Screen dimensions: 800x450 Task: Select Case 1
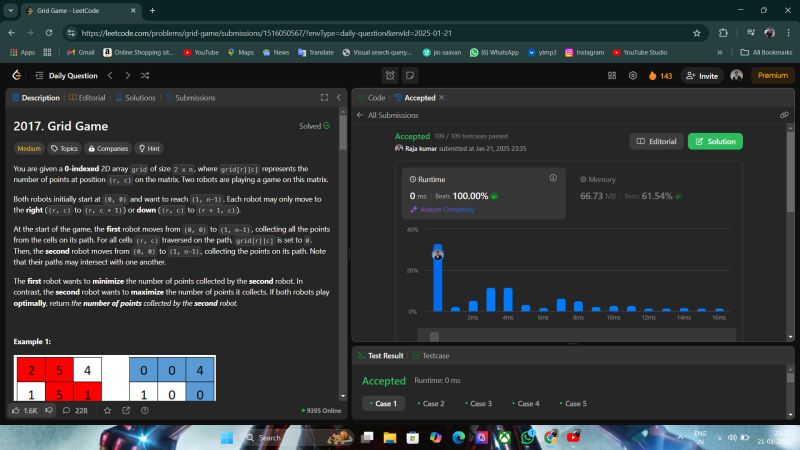383,404
